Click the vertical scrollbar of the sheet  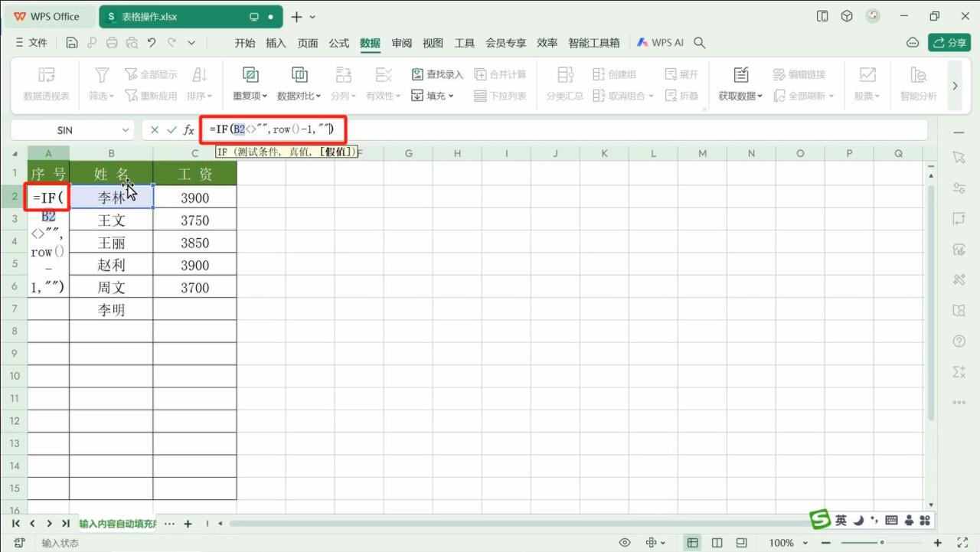coord(931,302)
